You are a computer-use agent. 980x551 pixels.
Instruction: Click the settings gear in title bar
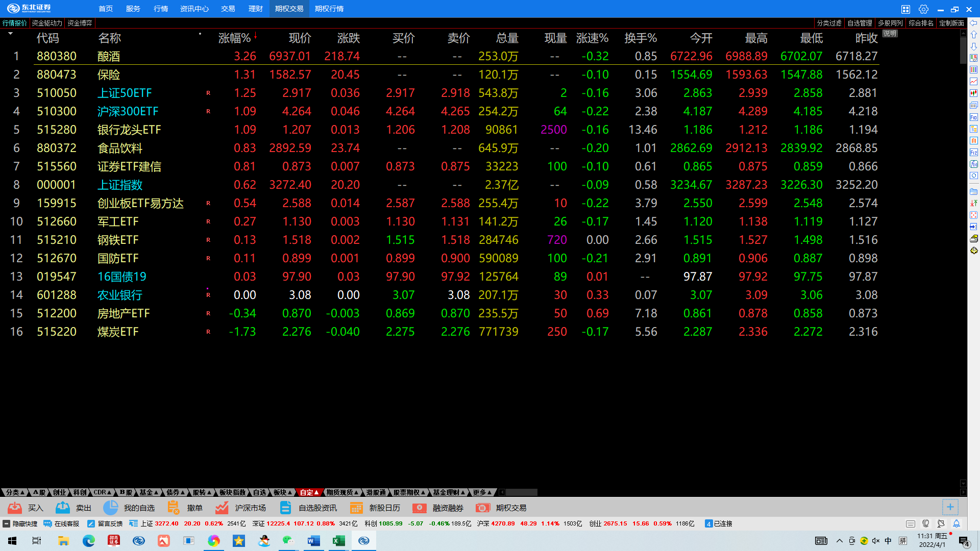(923, 9)
